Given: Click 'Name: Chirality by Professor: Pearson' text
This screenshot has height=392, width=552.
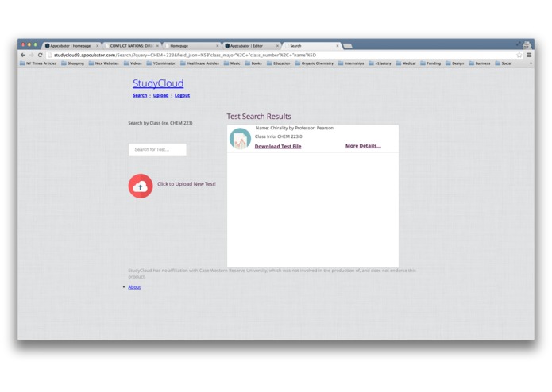Looking at the screenshot, I should point(295,128).
